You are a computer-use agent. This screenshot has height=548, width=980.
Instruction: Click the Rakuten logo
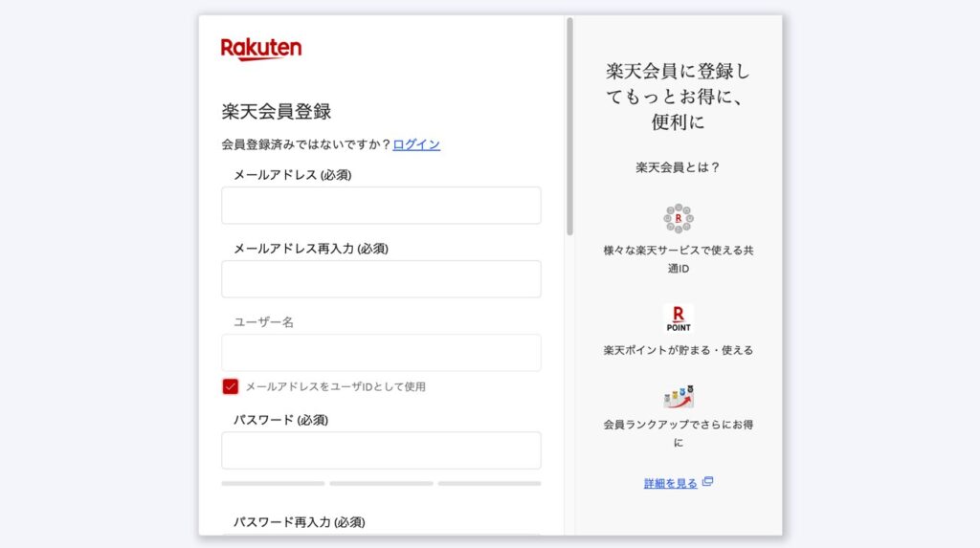point(261,49)
